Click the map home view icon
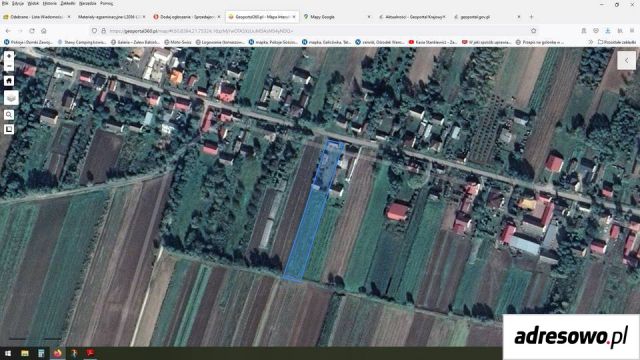 tap(9, 81)
